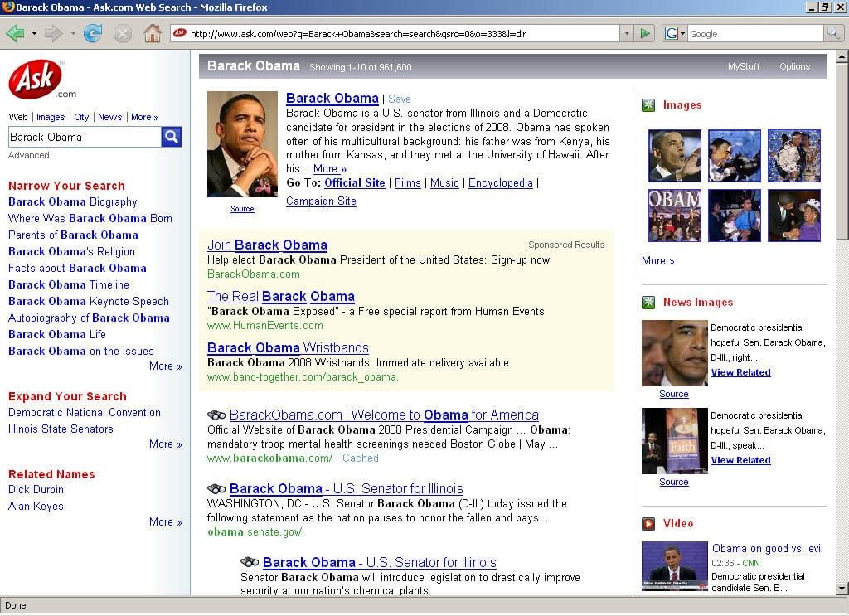849x616 pixels.
Task: Expand More under Narrow Your Search
Action: click(x=165, y=366)
